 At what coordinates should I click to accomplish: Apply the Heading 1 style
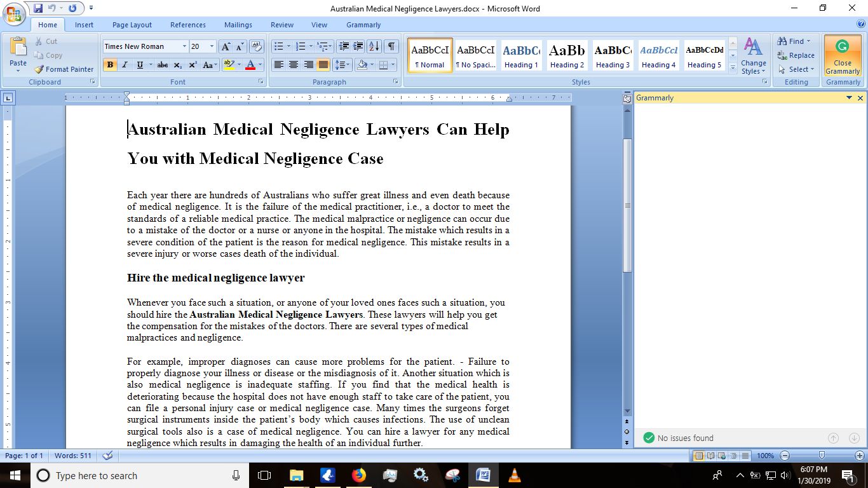521,55
